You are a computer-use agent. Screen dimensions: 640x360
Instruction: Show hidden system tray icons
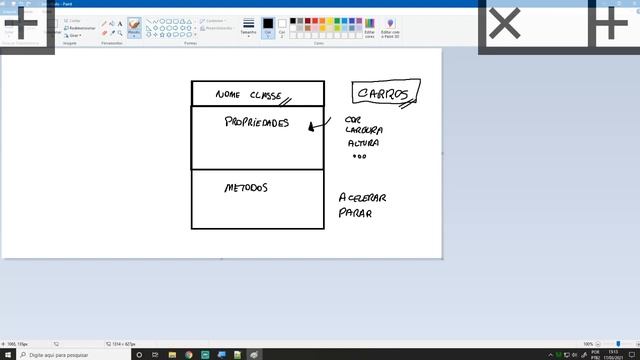coord(550,355)
